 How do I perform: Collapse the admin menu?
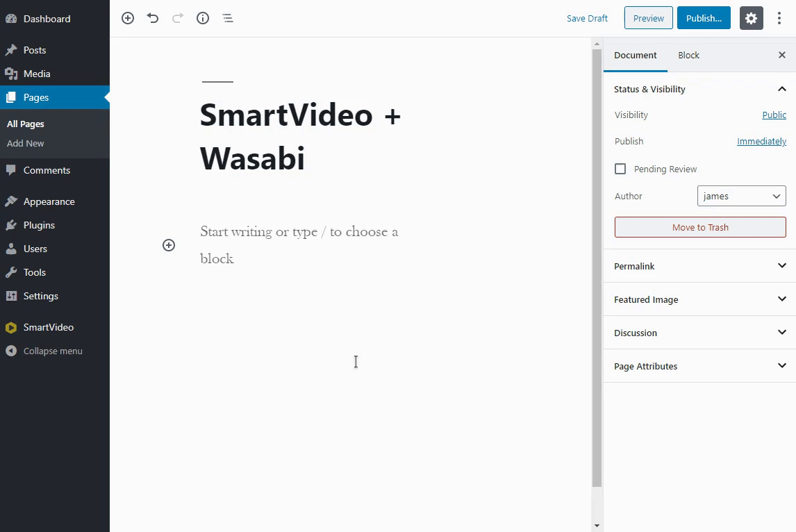(x=55, y=351)
